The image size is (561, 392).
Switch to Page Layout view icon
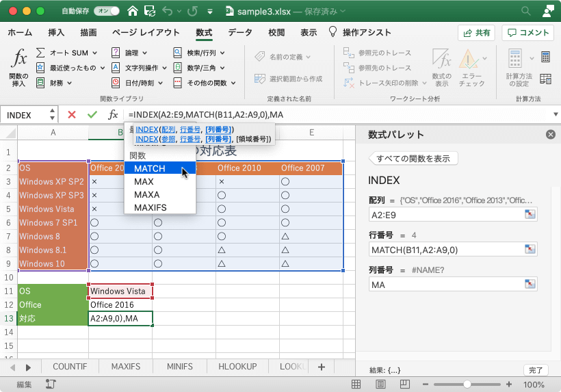tap(380, 384)
